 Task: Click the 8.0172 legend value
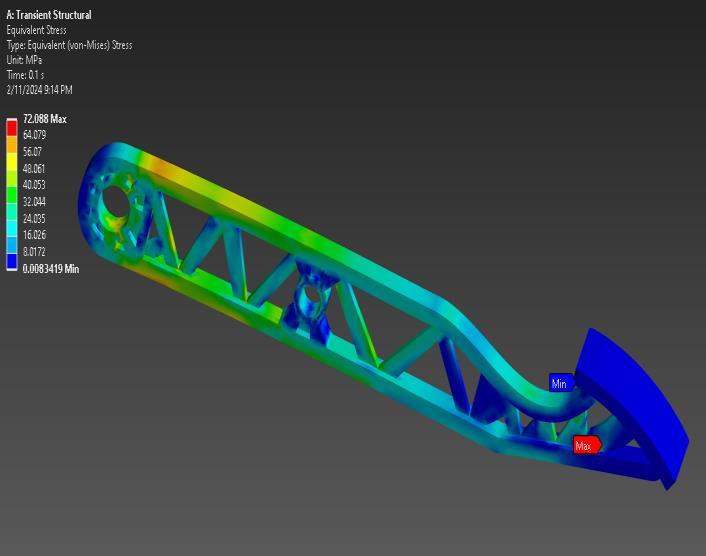tap(34, 251)
